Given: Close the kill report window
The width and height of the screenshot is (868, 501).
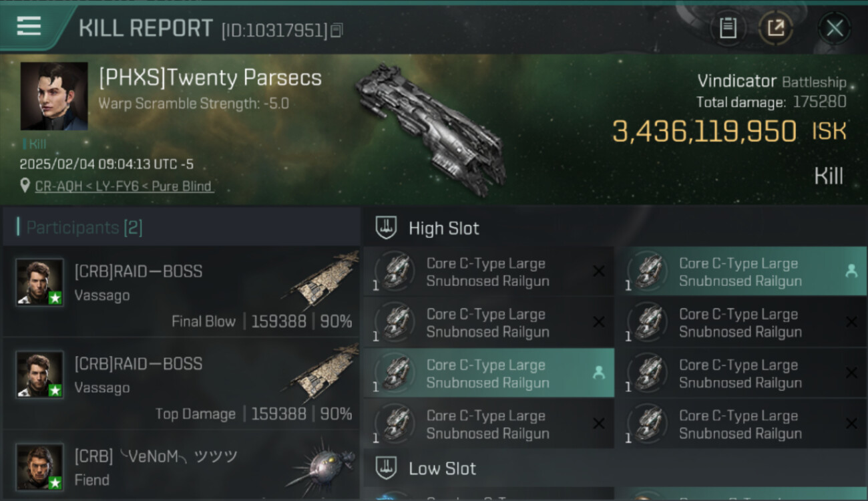Looking at the screenshot, I should pyautogui.click(x=835, y=28).
